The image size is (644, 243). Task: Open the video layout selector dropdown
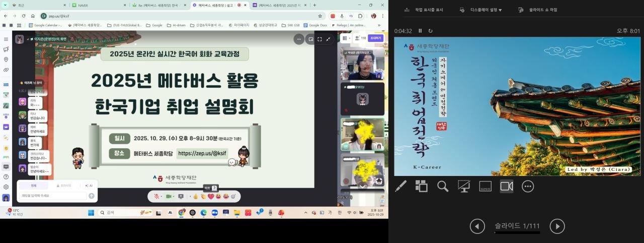(346, 38)
